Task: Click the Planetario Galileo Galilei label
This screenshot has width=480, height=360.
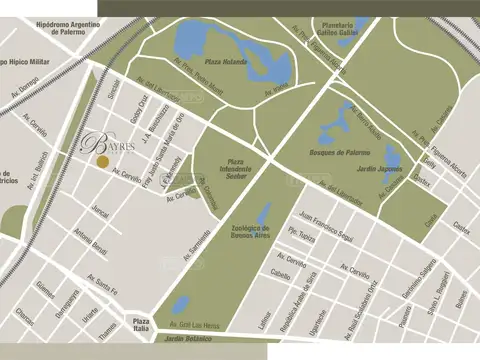Action: coord(337,29)
